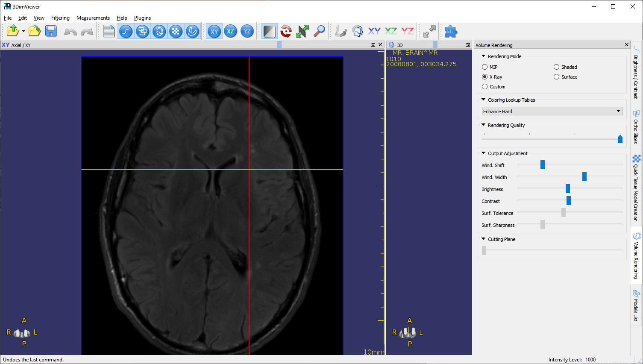Image resolution: width=643 pixels, height=364 pixels.
Task: Choose Shaded rendering mode
Action: (x=557, y=67)
